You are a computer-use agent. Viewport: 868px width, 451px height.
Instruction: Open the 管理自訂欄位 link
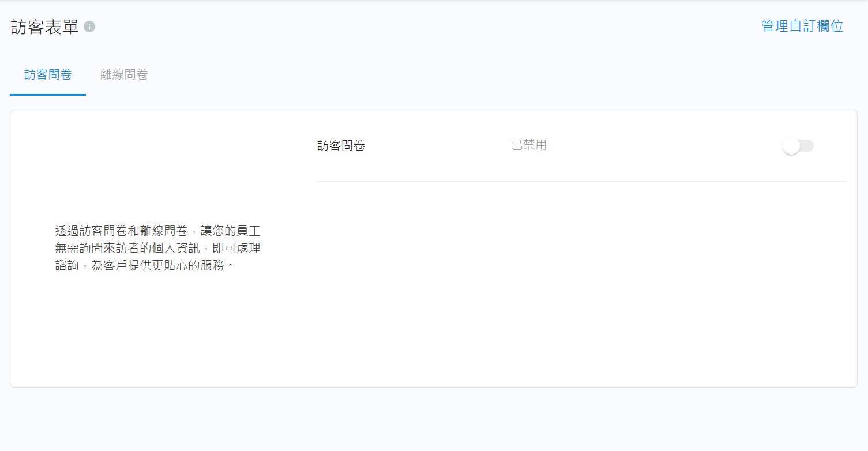tap(802, 26)
